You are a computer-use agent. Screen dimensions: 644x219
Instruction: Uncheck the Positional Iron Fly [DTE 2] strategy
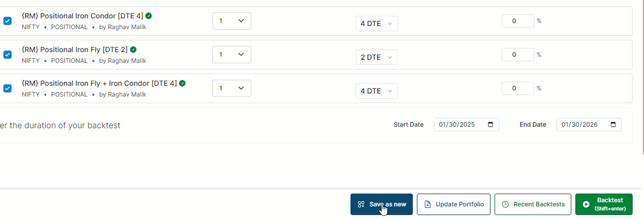[x=7, y=55]
